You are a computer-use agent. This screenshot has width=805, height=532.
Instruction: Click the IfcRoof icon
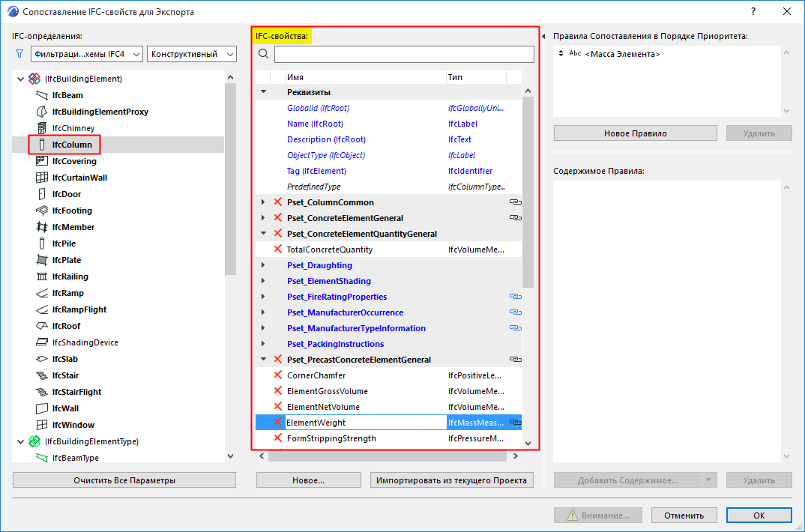[41, 326]
